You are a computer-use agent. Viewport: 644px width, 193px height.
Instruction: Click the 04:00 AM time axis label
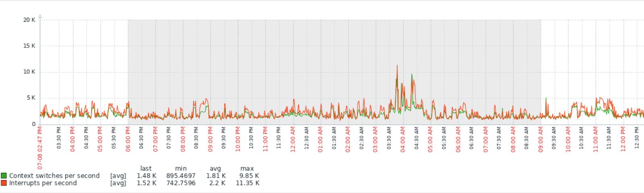pos(403,139)
